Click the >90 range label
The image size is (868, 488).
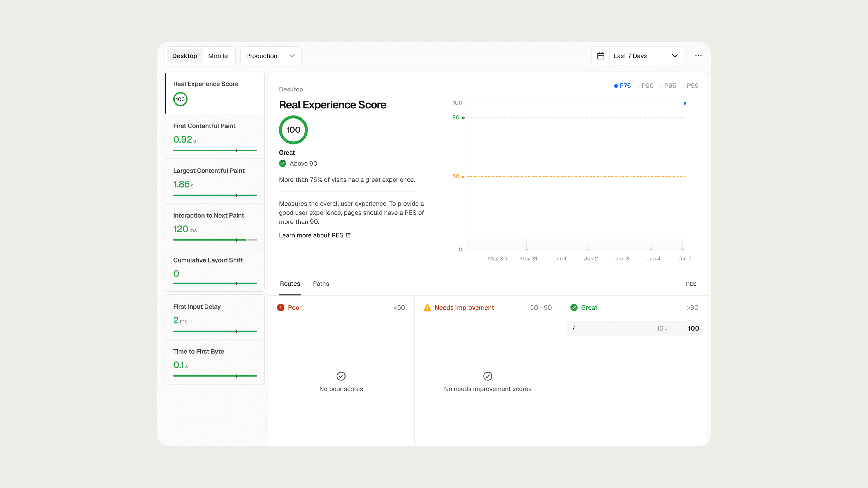click(x=692, y=307)
